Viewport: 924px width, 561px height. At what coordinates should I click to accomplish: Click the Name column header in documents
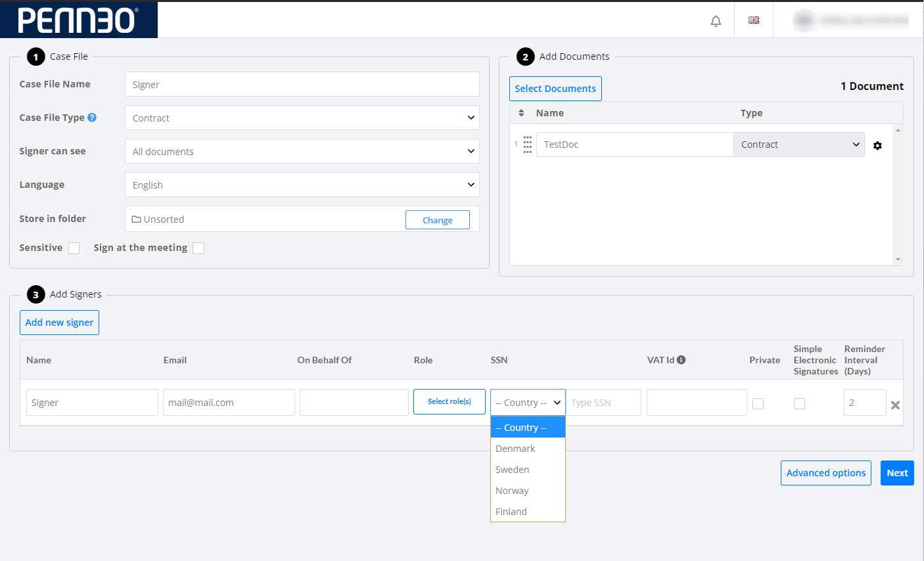point(550,113)
